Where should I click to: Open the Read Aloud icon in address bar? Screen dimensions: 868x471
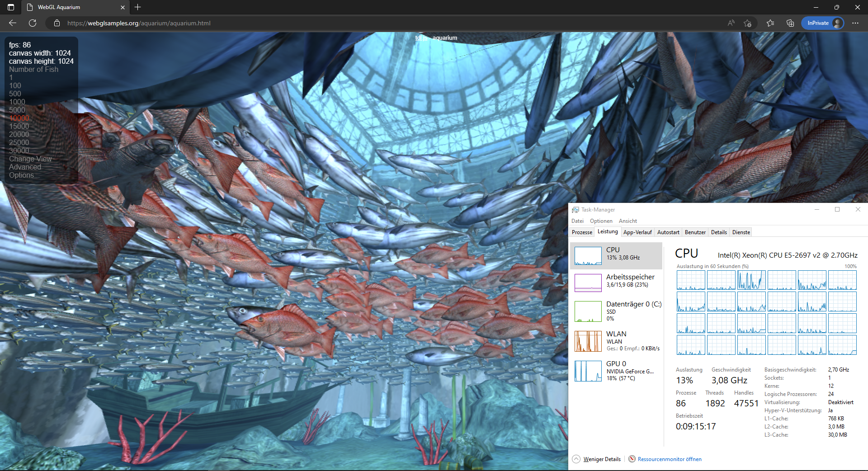(731, 23)
